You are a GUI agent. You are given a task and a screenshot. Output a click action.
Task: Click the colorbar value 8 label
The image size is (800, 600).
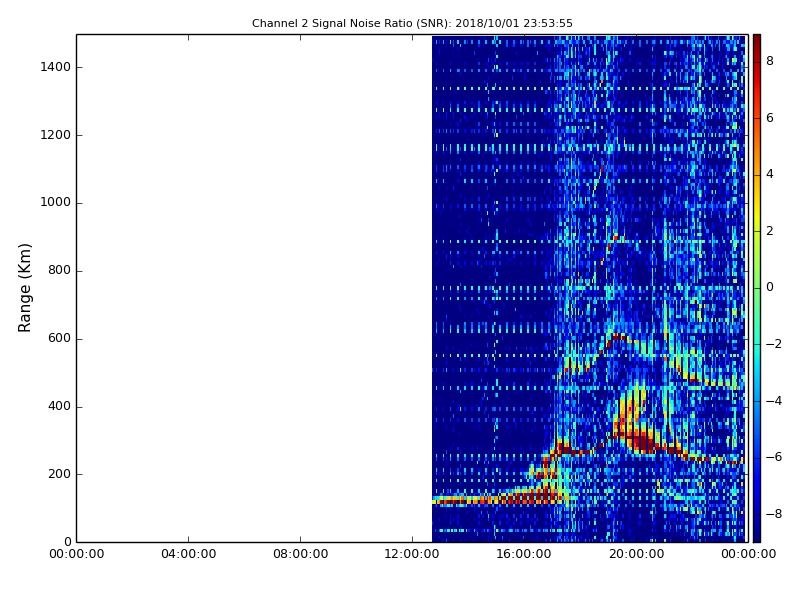(770, 61)
